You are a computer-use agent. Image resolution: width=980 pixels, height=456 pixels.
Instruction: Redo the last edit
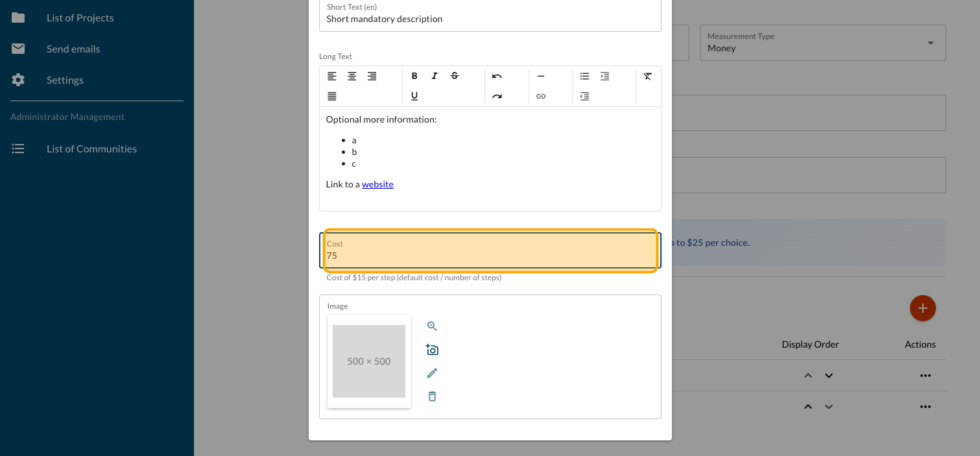tap(497, 96)
